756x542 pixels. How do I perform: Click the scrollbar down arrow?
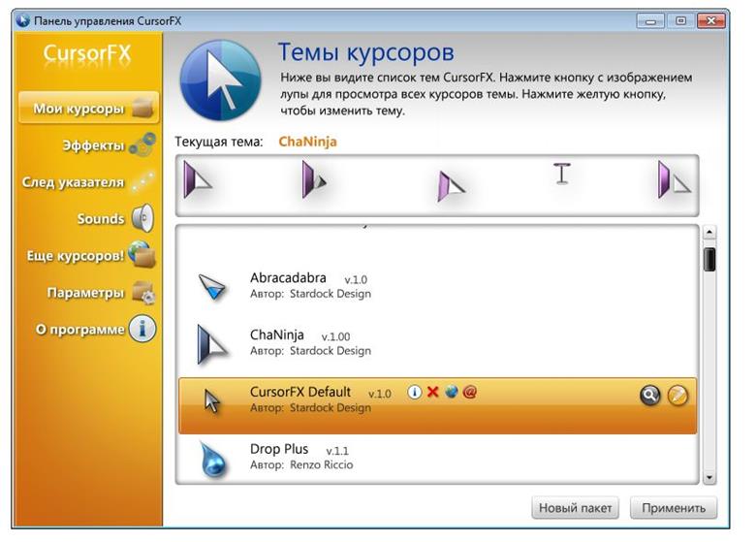tap(709, 477)
